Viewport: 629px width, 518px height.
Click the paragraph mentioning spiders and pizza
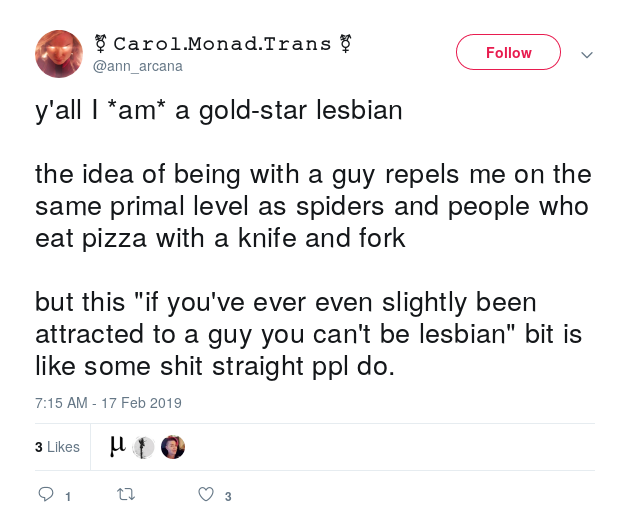tap(313, 206)
